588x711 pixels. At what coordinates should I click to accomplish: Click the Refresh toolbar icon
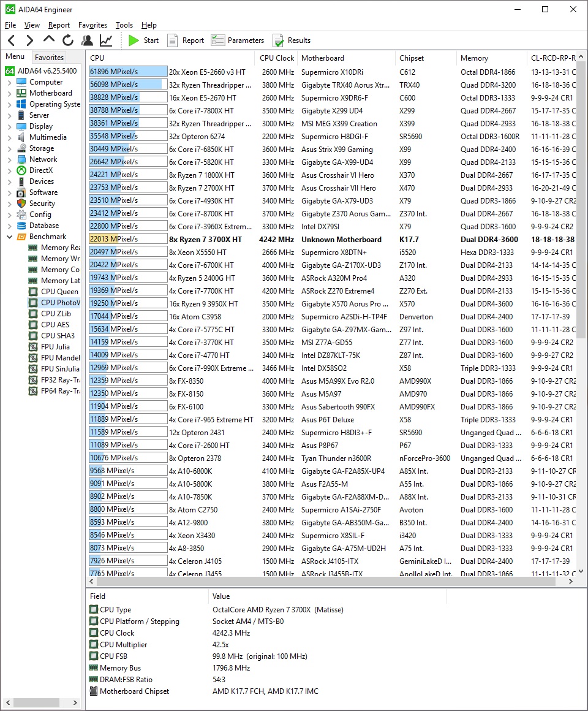coord(68,40)
